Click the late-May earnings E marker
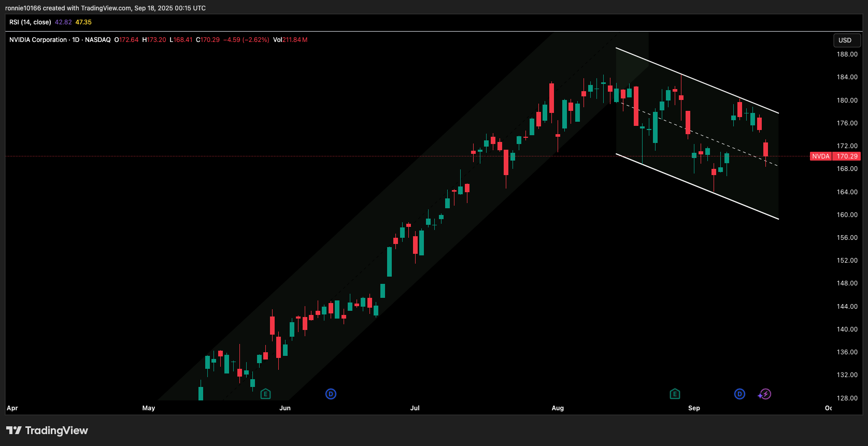This screenshot has width=868, height=446. pos(265,394)
